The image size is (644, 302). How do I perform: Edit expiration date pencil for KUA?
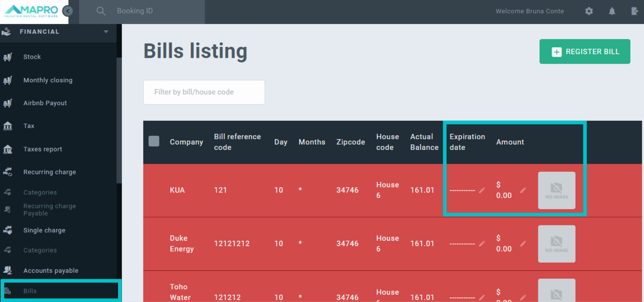[482, 190]
